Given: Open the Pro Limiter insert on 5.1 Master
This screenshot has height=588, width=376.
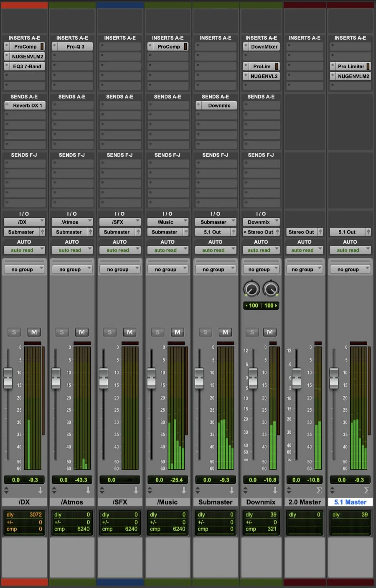Looking at the screenshot, I should (350, 66).
